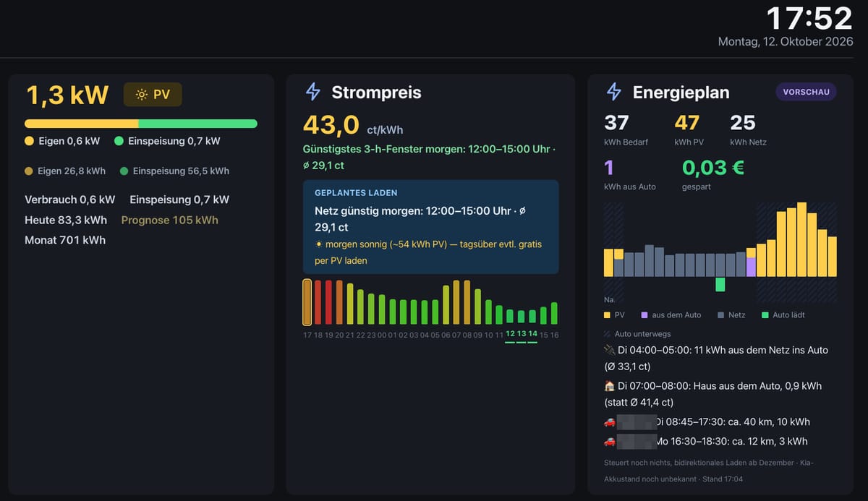The height and width of the screenshot is (501, 868).
Task: Click the PV source badge
Action: point(153,95)
